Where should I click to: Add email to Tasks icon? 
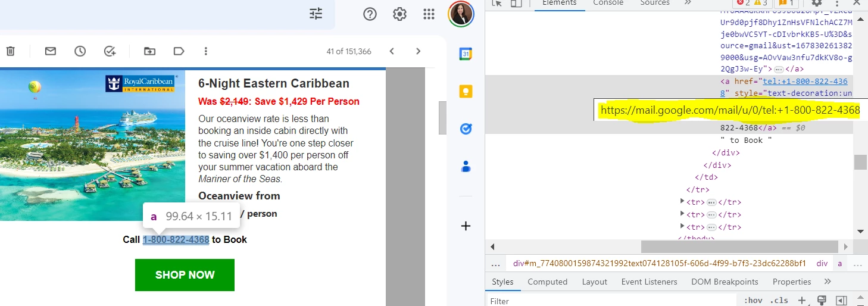click(110, 51)
